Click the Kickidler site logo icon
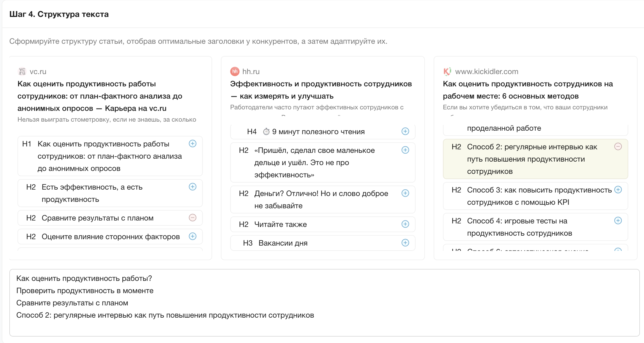 pos(447,71)
